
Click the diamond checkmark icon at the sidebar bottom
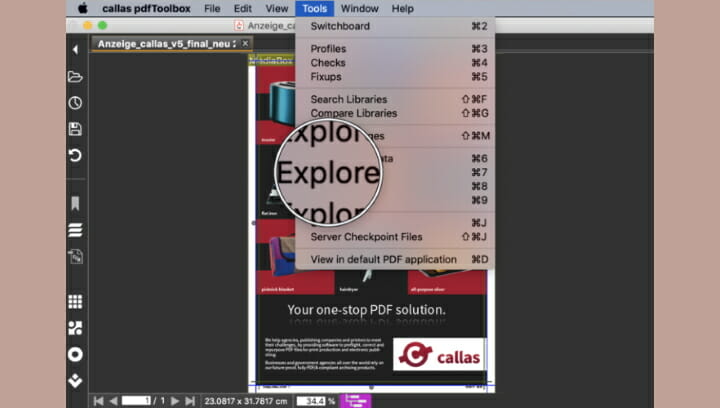(75, 380)
